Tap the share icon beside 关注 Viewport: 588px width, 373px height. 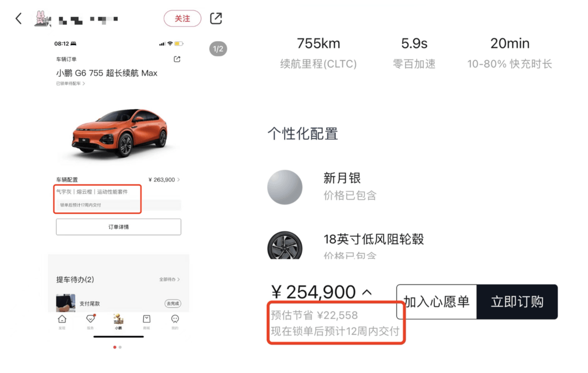216,18
